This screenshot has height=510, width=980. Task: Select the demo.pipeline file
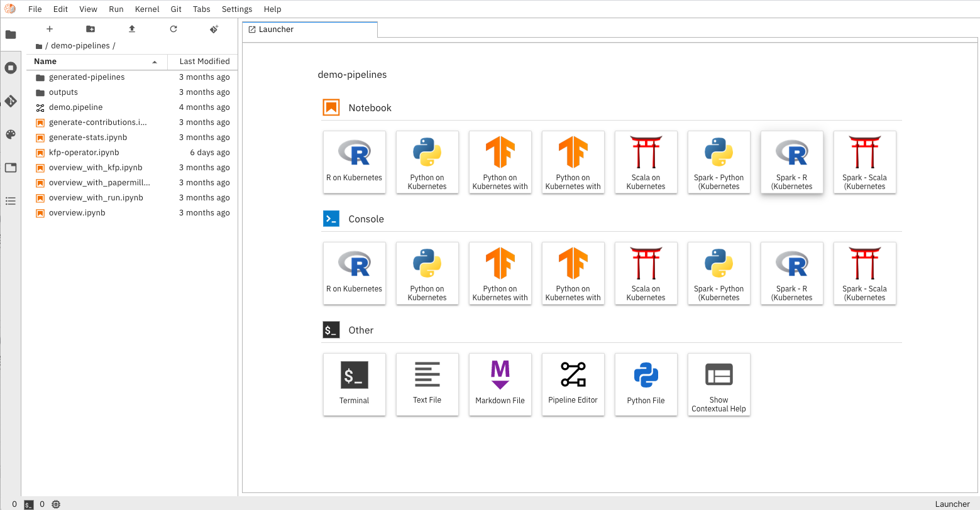click(x=75, y=107)
